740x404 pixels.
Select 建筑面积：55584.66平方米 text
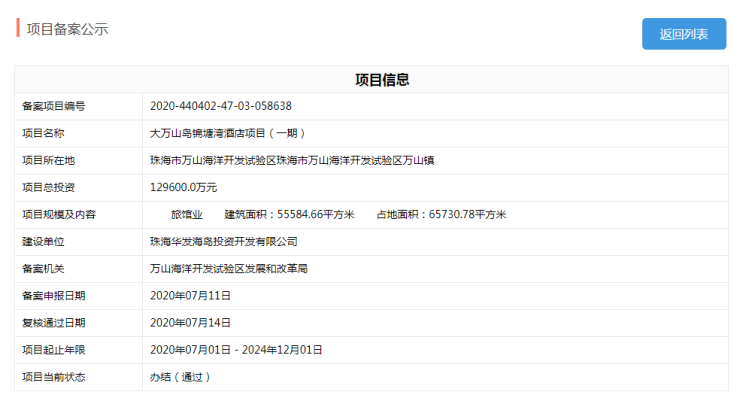click(289, 215)
